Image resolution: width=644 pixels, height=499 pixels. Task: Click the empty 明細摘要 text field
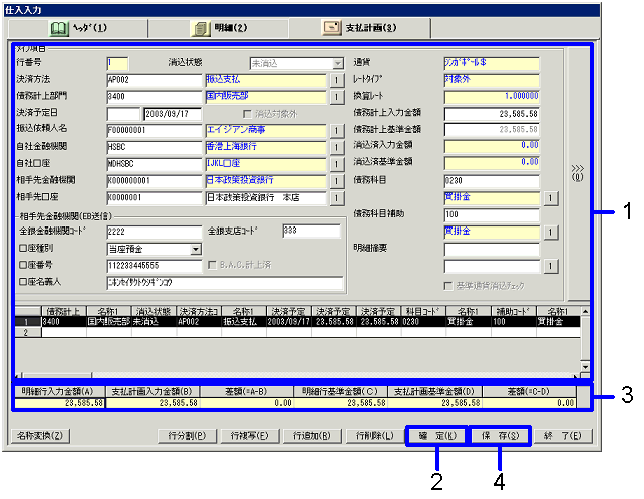point(492,249)
